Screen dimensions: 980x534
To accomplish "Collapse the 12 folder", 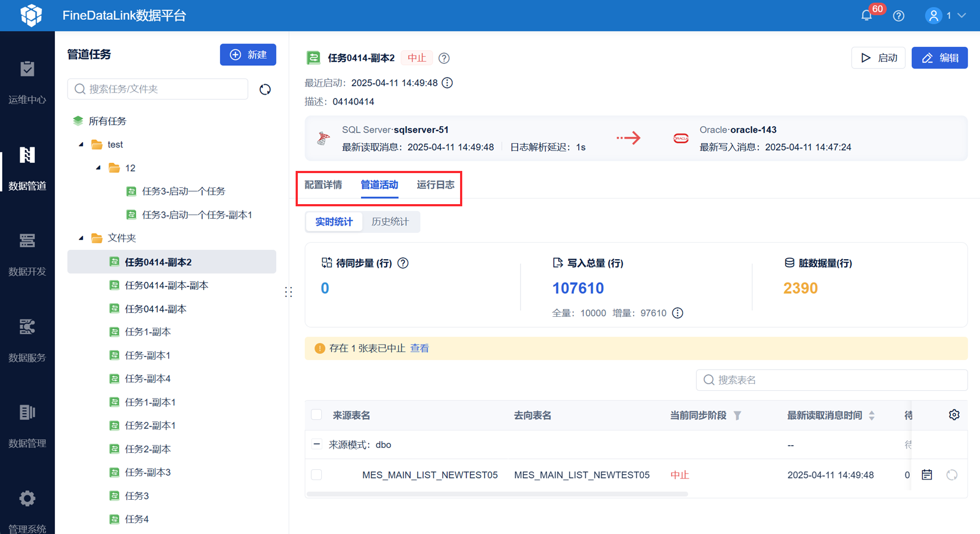I will click(x=99, y=168).
